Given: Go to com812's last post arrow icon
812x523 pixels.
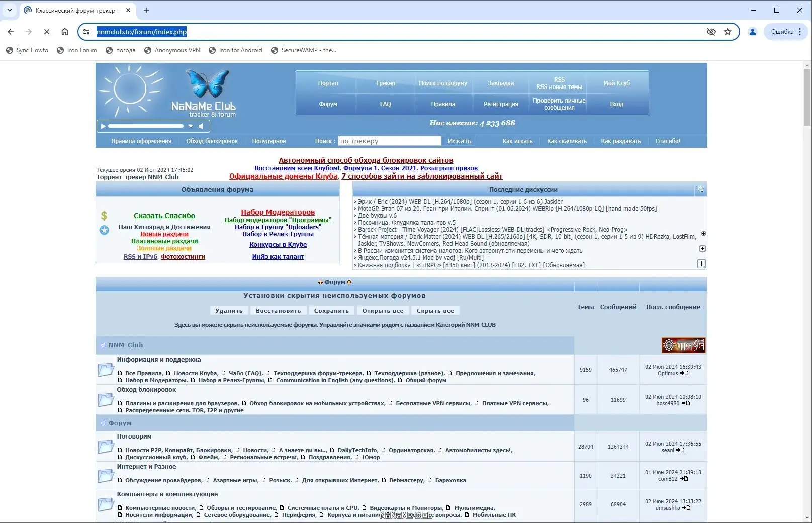Looking at the screenshot, I should 684,479.
